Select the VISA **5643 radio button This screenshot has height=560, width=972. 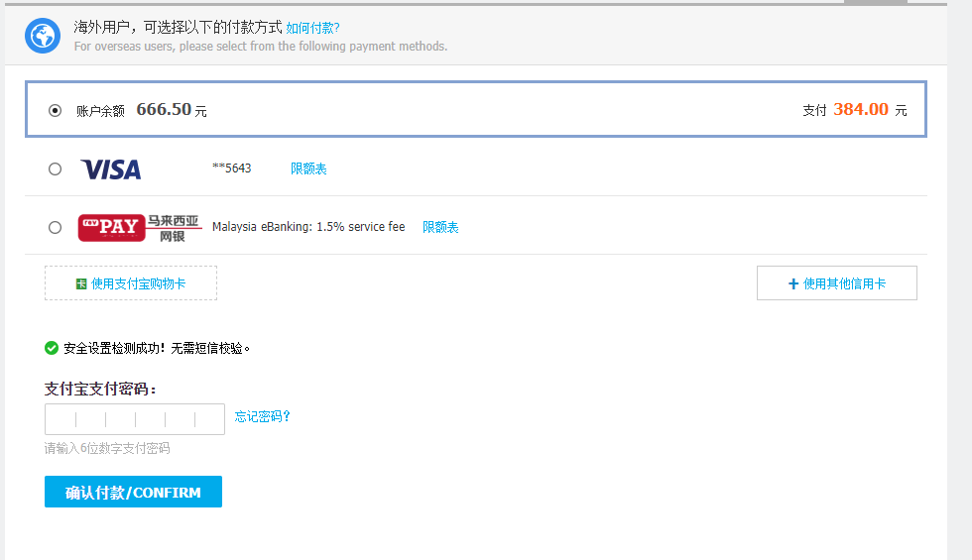point(56,169)
